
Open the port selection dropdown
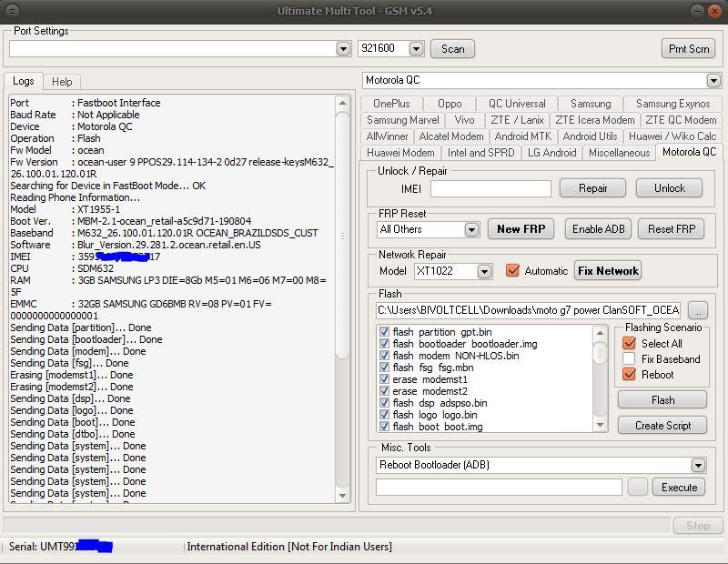coord(343,49)
